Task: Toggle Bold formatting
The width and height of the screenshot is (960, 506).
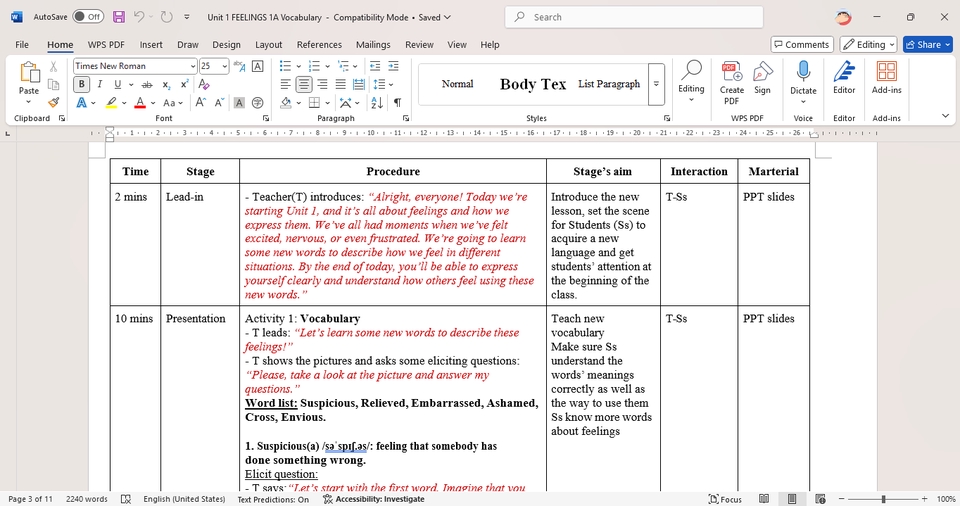Action: [x=81, y=85]
